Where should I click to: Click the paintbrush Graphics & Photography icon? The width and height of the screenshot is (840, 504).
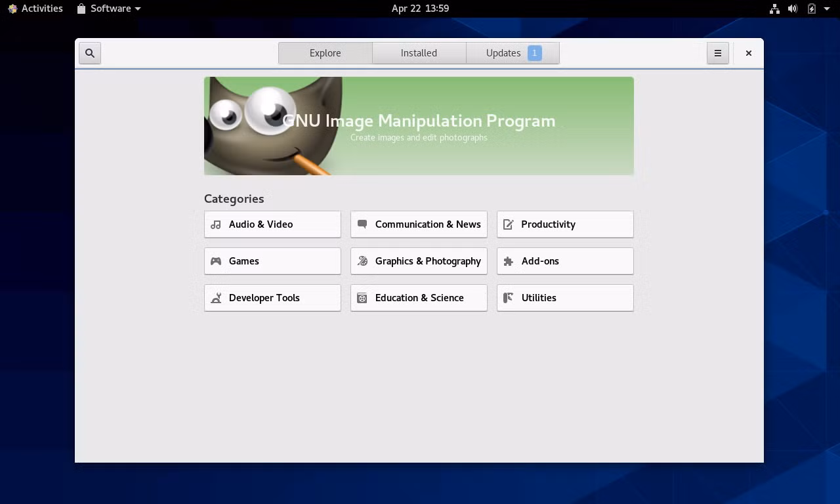click(362, 261)
